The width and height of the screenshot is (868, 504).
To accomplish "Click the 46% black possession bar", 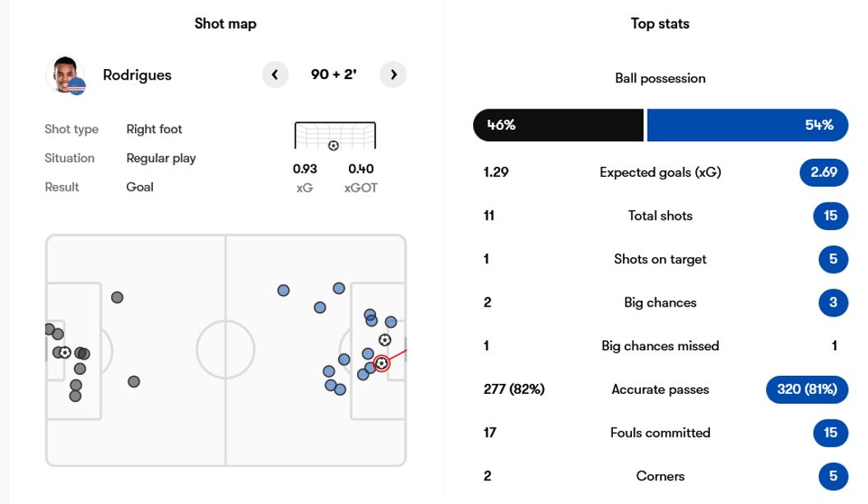I will coord(559,125).
